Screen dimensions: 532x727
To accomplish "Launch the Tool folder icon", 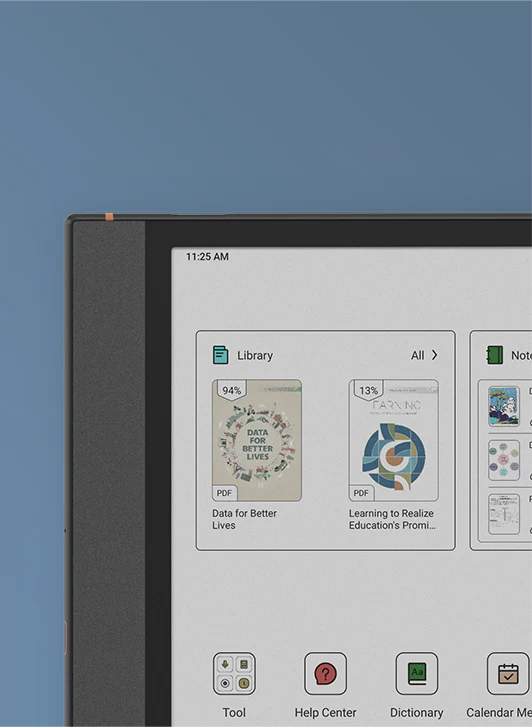I will pyautogui.click(x=234, y=674).
